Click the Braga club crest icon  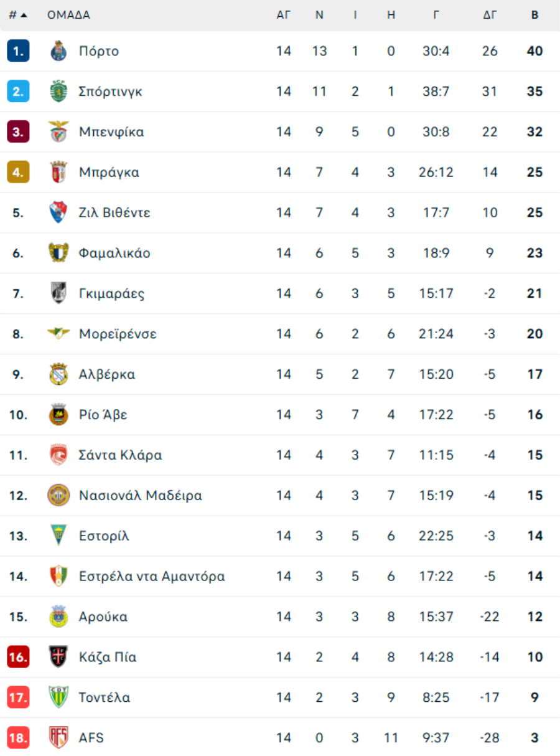(58, 172)
